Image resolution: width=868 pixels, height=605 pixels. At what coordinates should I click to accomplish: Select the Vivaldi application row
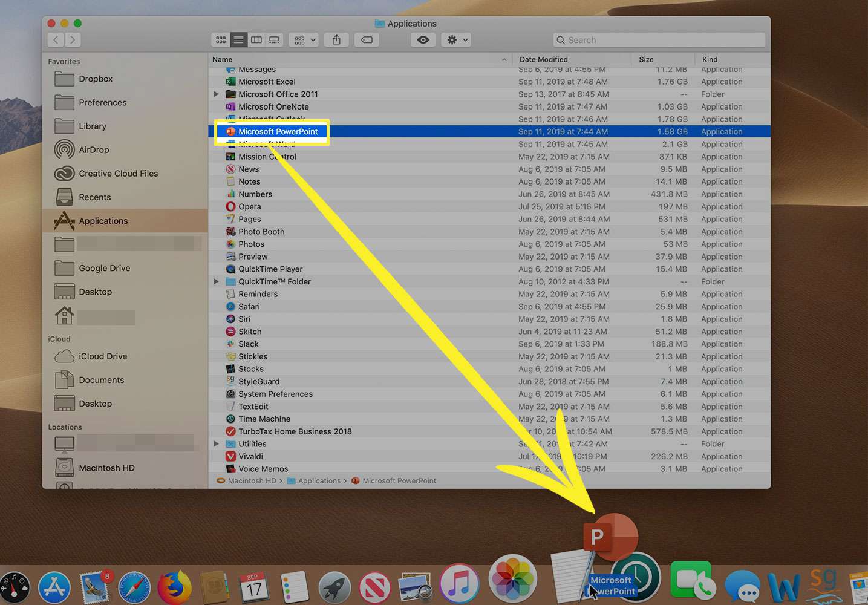pos(489,457)
